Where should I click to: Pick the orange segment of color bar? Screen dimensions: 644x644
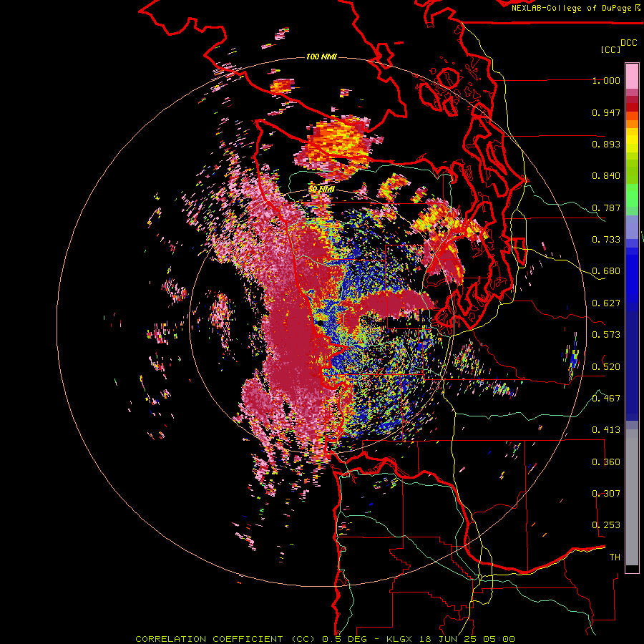pos(632,119)
